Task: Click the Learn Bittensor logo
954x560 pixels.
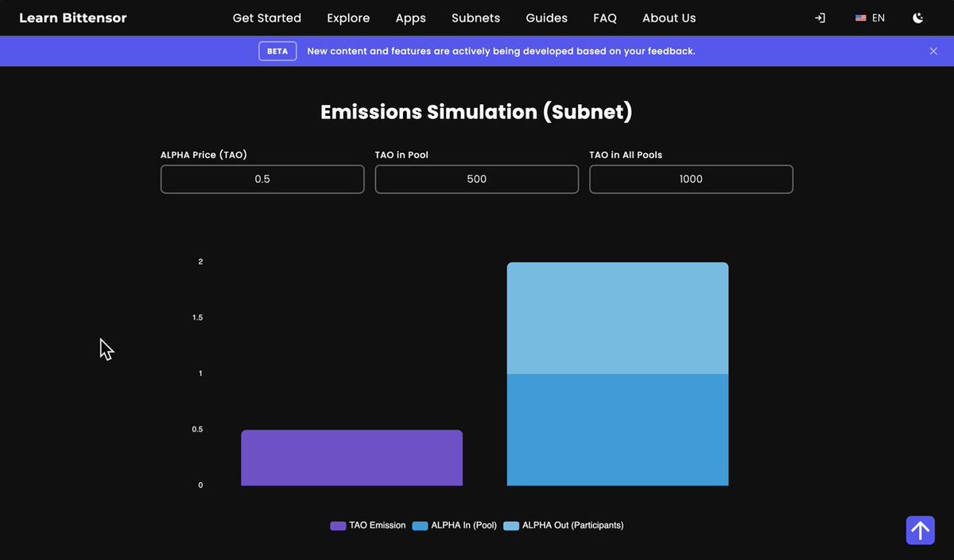Action: tap(73, 17)
